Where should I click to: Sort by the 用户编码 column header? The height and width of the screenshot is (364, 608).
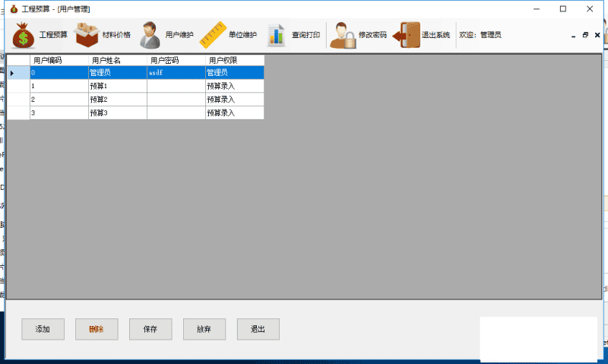tap(59, 61)
